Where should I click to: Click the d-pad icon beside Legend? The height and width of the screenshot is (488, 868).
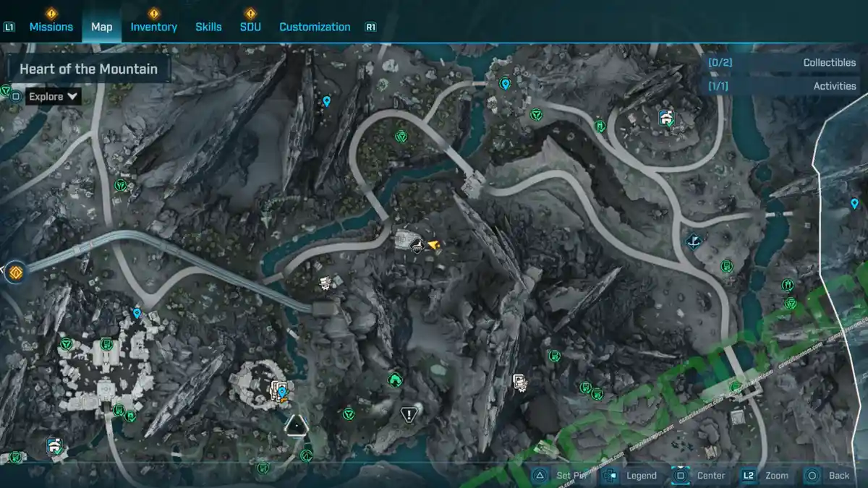coord(610,475)
